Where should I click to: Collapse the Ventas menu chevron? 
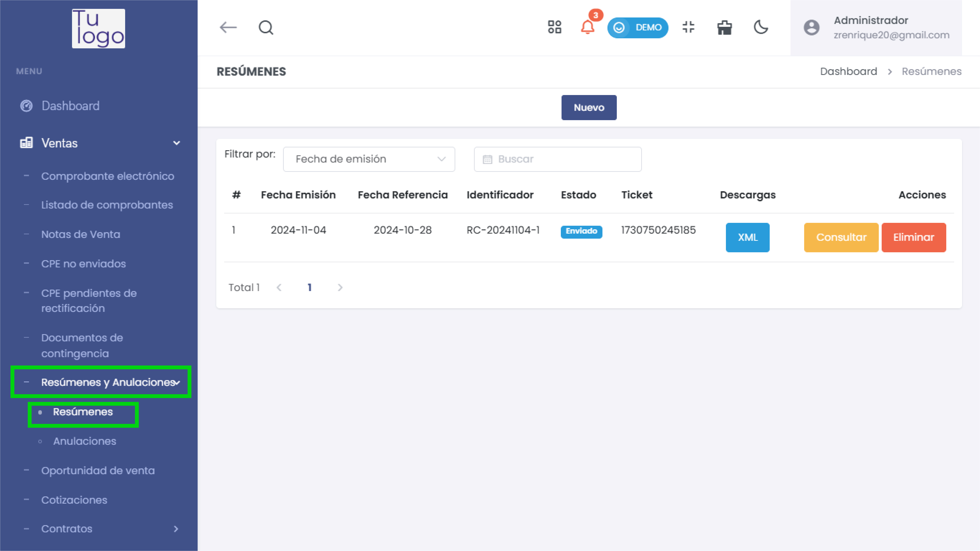point(177,143)
